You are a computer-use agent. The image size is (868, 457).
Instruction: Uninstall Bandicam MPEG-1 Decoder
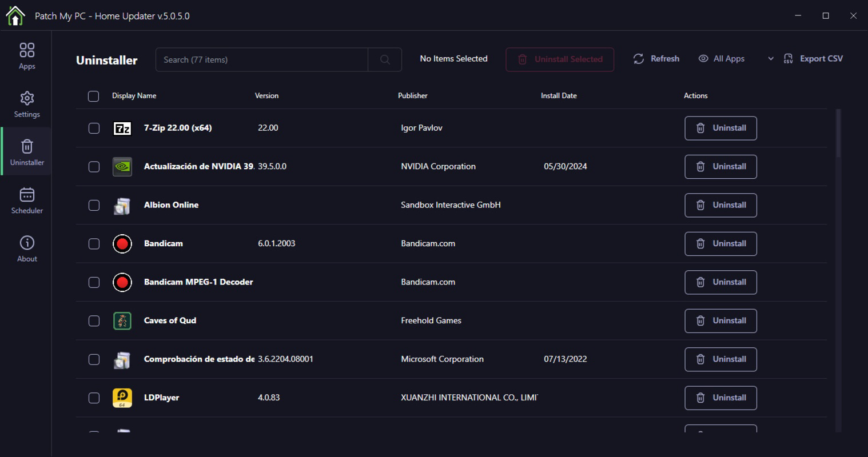(x=720, y=282)
